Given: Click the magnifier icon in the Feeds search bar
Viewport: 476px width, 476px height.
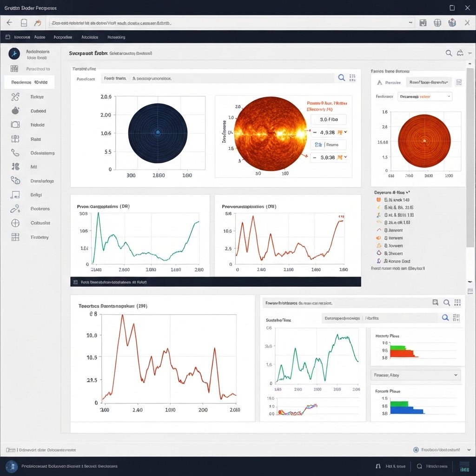Looking at the screenshot, I should pos(341,78).
